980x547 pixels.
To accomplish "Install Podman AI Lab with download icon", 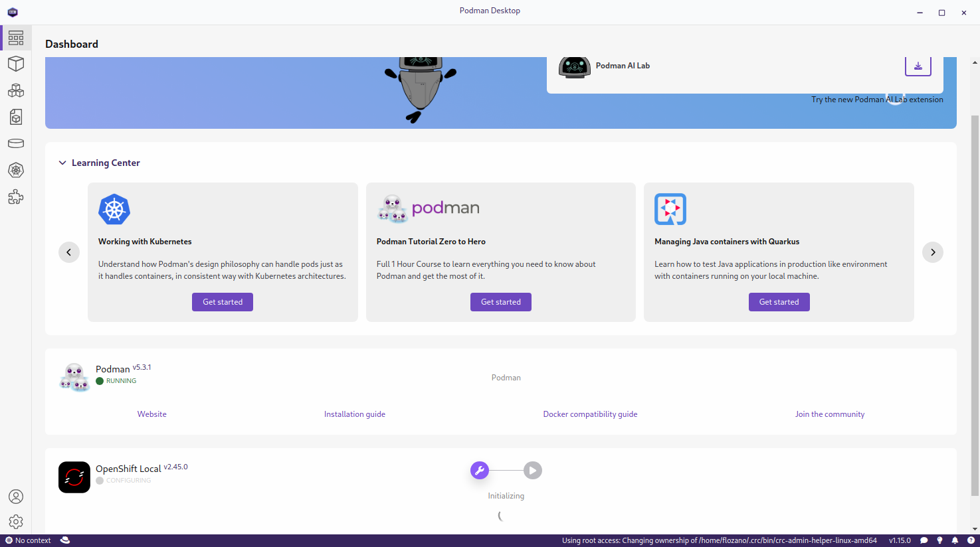I will pyautogui.click(x=918, y=66).
